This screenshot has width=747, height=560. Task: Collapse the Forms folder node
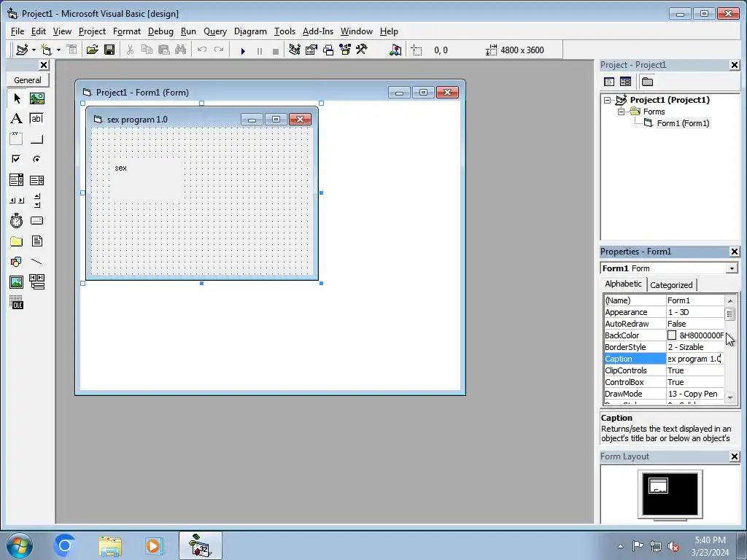pos(621,112)
